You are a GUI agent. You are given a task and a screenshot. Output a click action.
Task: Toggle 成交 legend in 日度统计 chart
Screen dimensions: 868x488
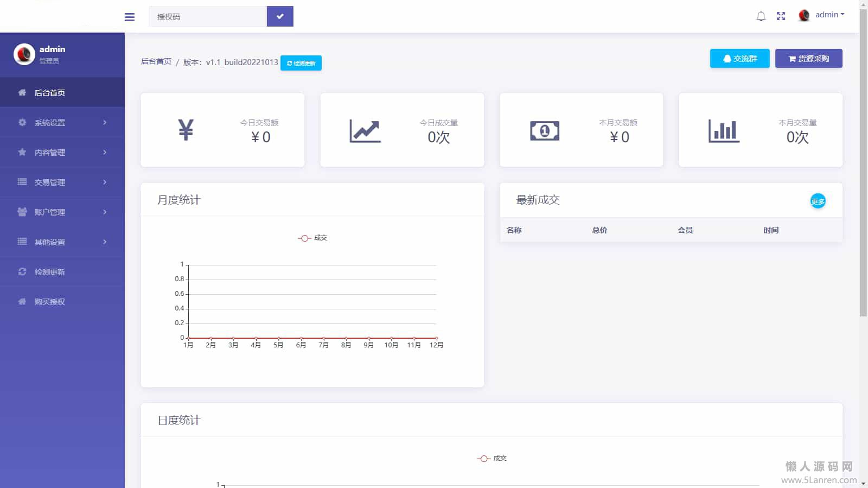coord(492,458)
